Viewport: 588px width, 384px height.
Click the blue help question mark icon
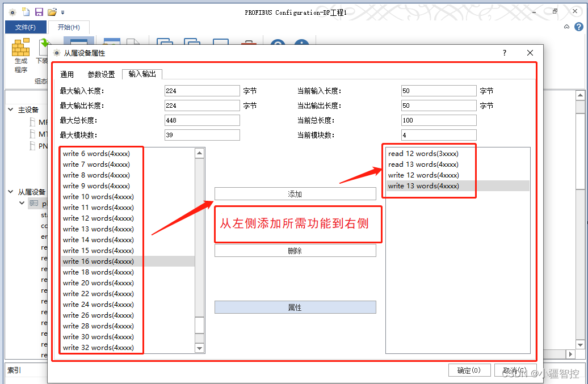coord(578,27)
